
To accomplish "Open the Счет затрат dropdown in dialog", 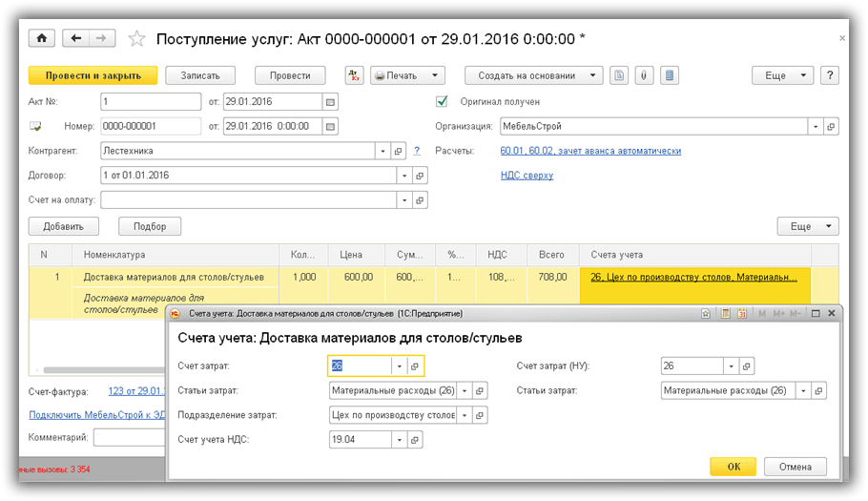I will (x=398, y=365).
